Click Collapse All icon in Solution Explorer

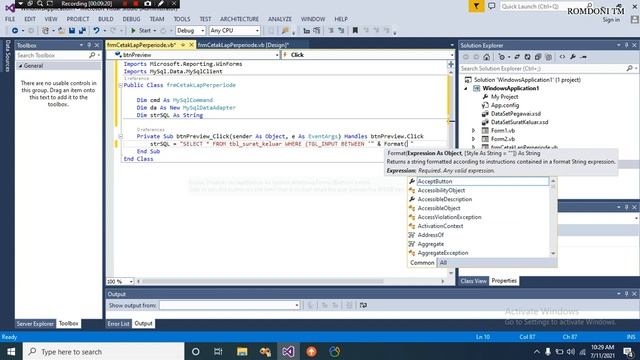coord(538,57)
